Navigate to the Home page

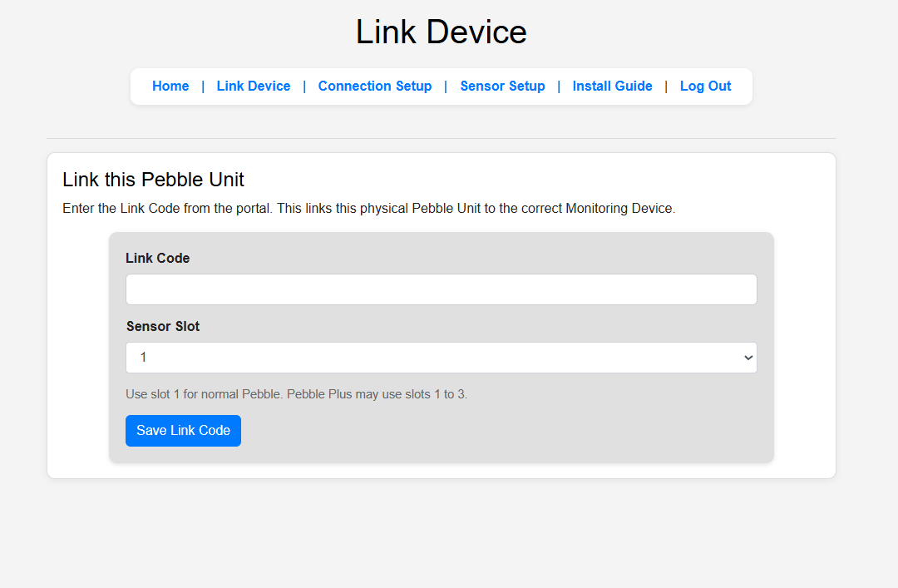pos(170,86)
